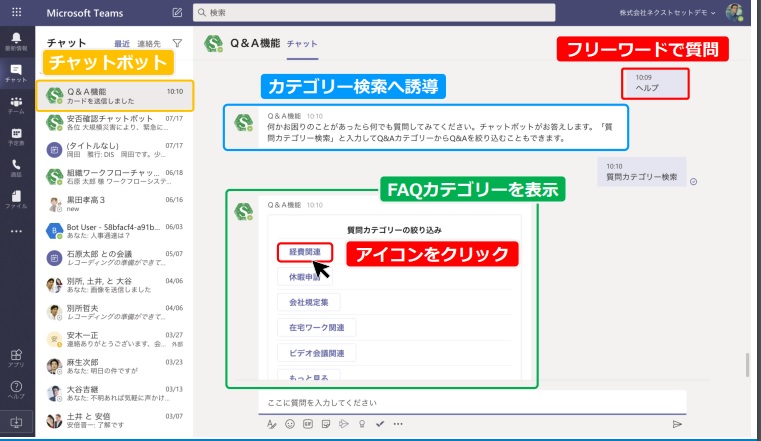761x441 pixels.
Task: Click the seen status icon beside 質問カテゴリー検索
Action: [694, 181]
